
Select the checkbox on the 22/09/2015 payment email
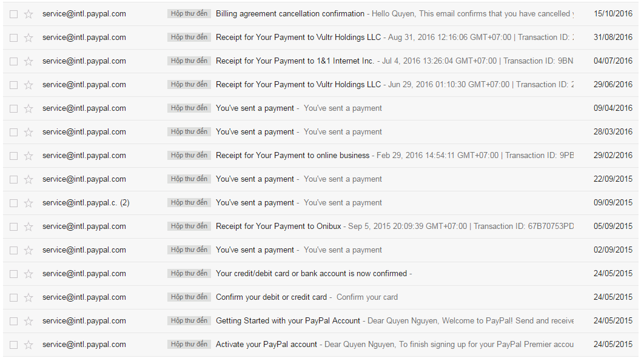coord(13,179)
